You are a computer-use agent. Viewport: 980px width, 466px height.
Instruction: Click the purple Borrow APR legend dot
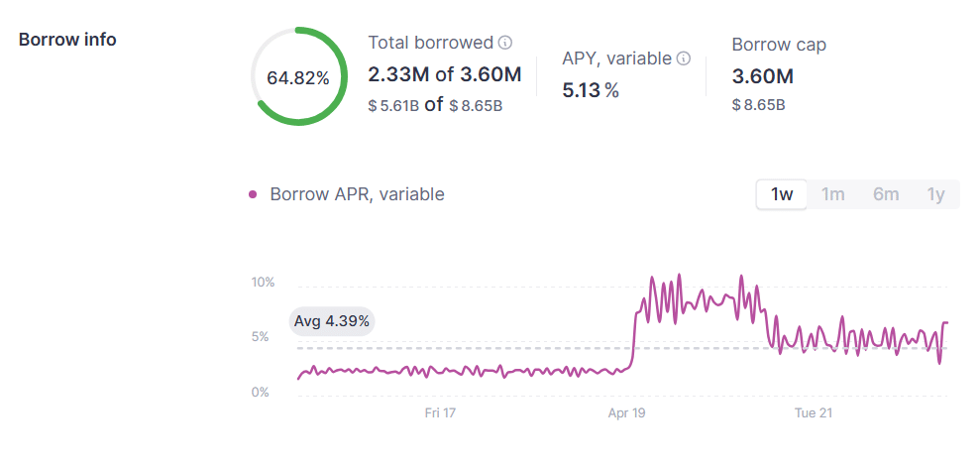pyautogui.click(x=254, y=194)
